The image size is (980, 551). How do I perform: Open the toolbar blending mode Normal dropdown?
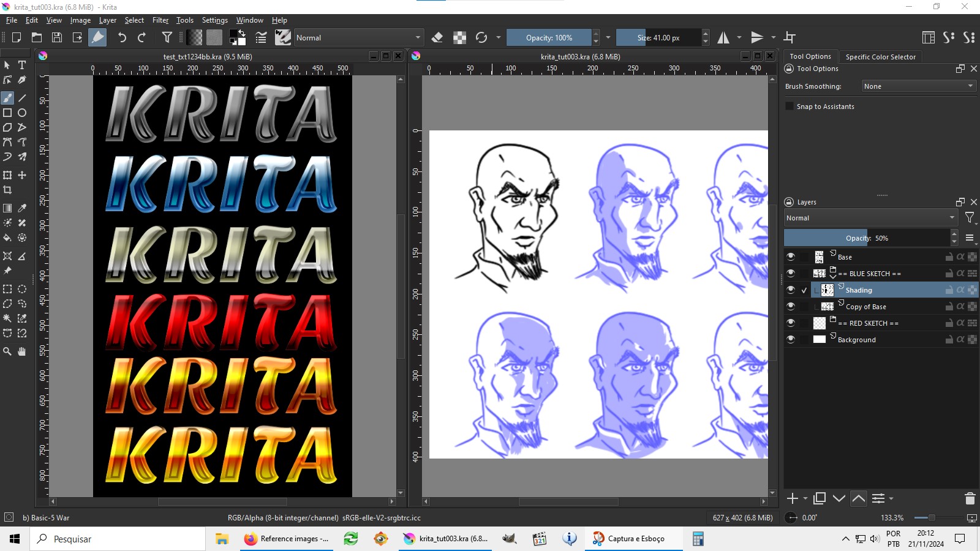coord(358,38)
